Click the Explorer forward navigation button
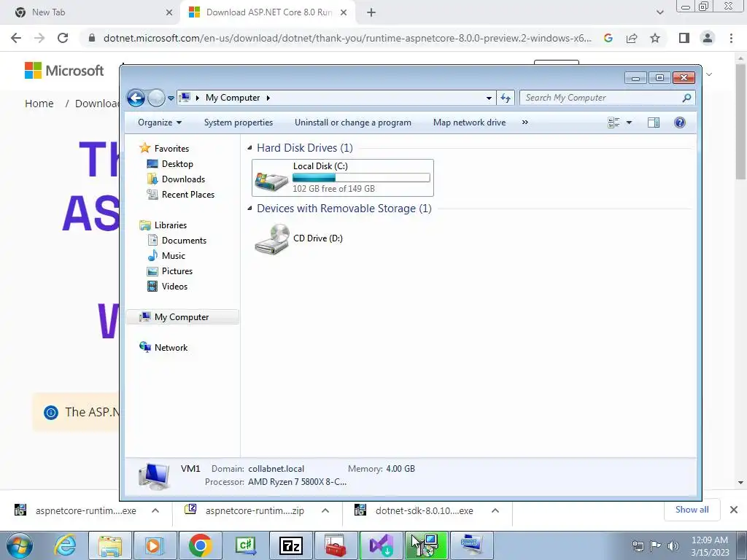 pos(156,98)
